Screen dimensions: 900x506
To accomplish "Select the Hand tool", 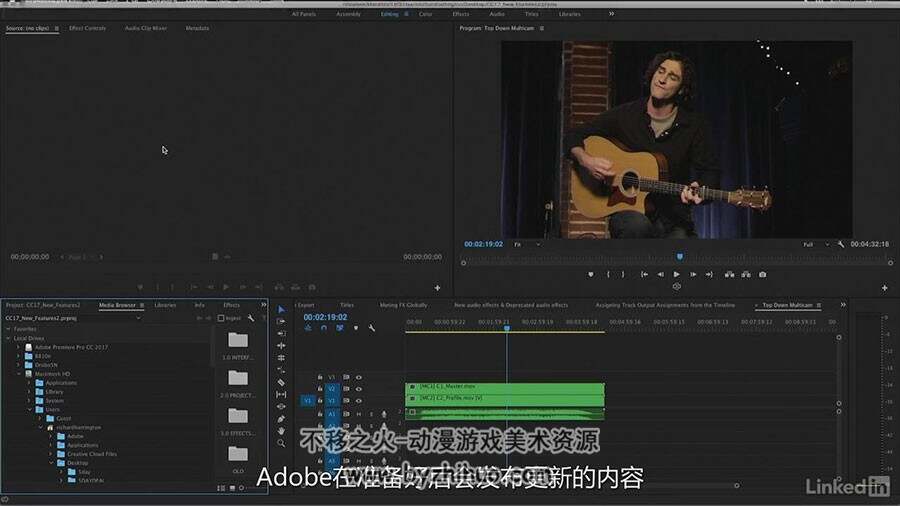I will pos(281,431).
